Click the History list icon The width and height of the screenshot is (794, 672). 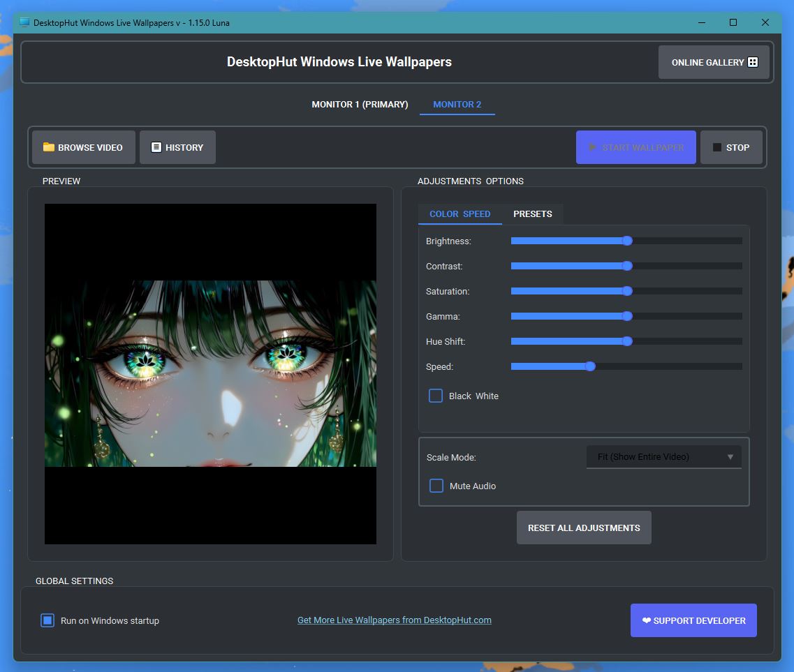click(x=156, y=147)
